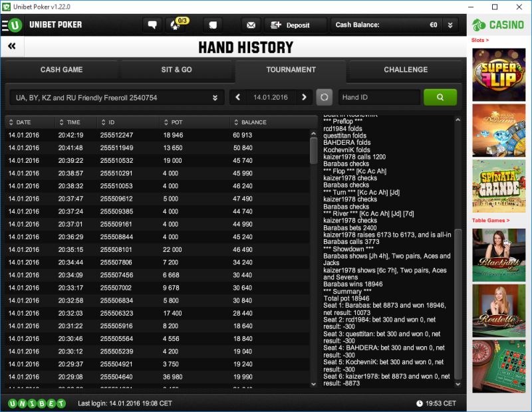
Task: Click 'Total pot 18946' summary line
Action: (346, 298)
